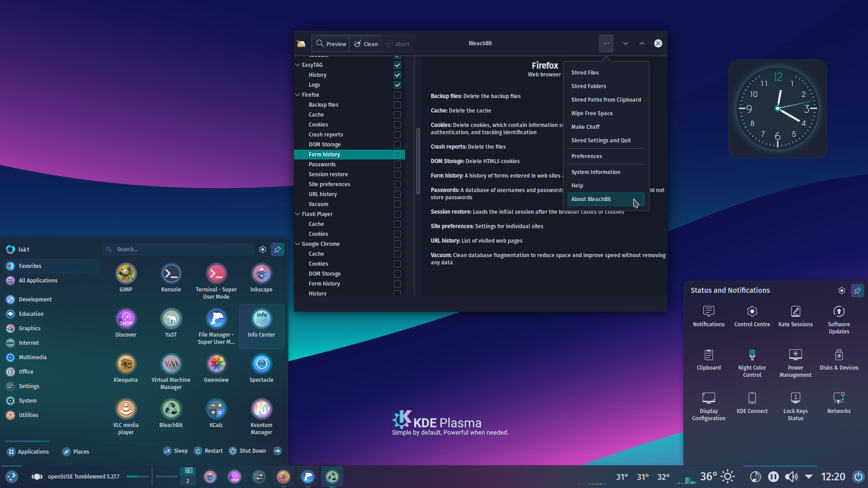The image size is (868, 488).
Task: Select Shred Files menu entry
Action: (x=606, y=73)
